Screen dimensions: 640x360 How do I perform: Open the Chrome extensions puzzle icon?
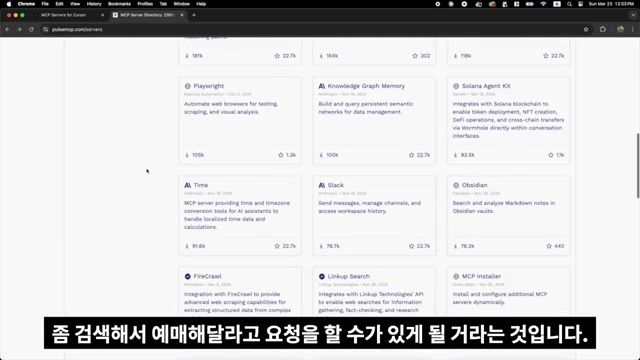pyautogui.click(x=603, y=29)
